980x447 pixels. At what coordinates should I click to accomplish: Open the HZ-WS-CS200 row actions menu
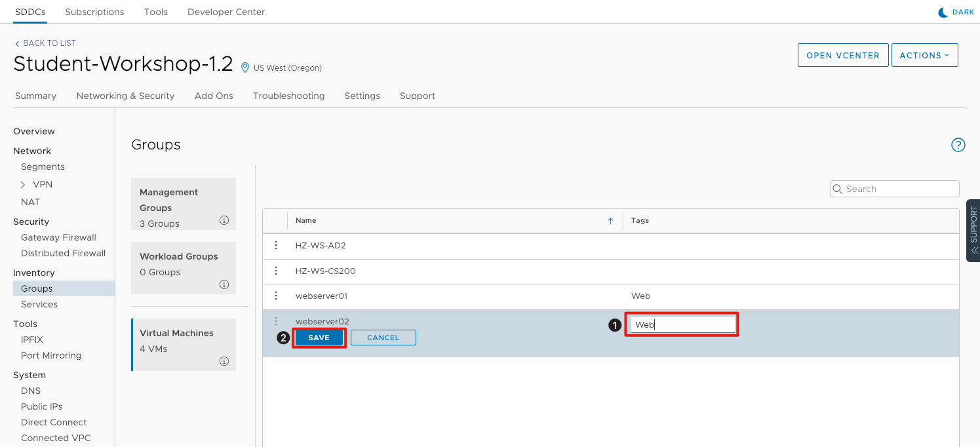(276, 271)
